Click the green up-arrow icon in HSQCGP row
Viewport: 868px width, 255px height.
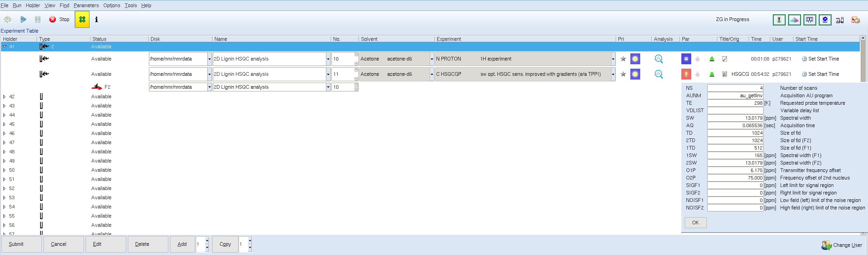pos(712,74)
